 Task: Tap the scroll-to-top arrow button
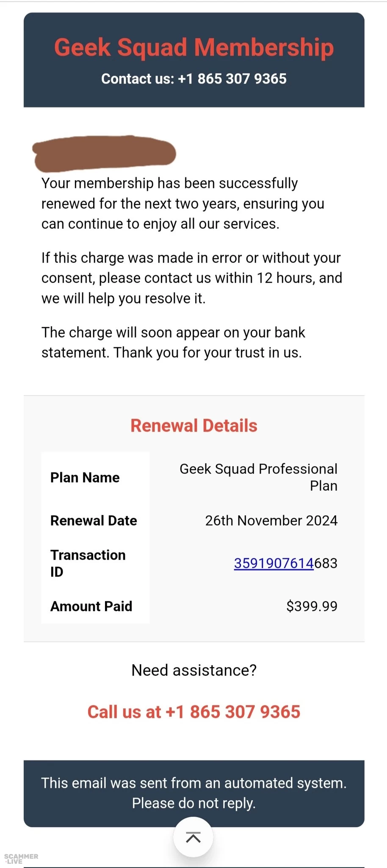tap(193, 837)
